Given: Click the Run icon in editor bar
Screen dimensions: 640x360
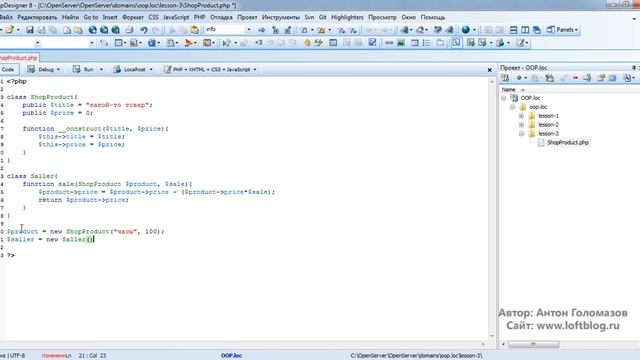Looking at the screenshot, I should (x=76, y=69).
